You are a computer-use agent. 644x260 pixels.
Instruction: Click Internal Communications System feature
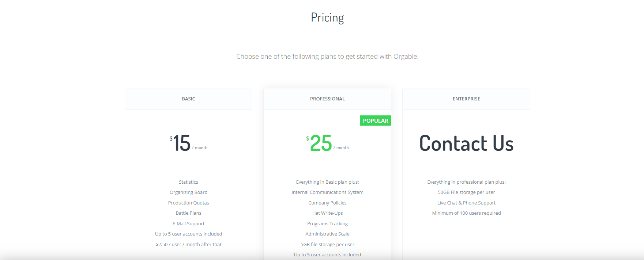(x=327, y=192)
